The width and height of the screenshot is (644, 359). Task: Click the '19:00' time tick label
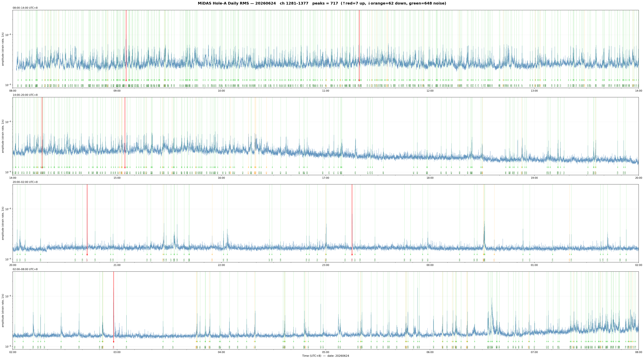(534, 178)
